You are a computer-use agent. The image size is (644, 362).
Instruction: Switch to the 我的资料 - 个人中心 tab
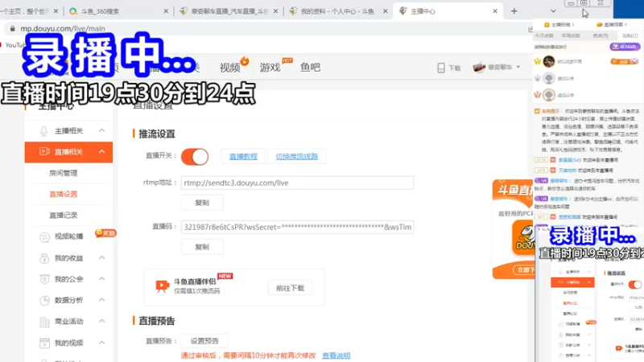click(337, 11)
